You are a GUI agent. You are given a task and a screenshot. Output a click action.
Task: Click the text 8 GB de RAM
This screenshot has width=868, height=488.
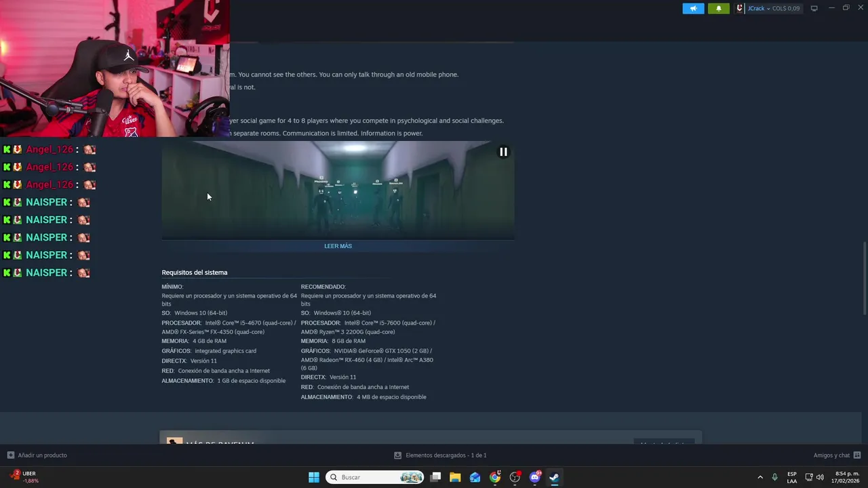tap(349, 341)
